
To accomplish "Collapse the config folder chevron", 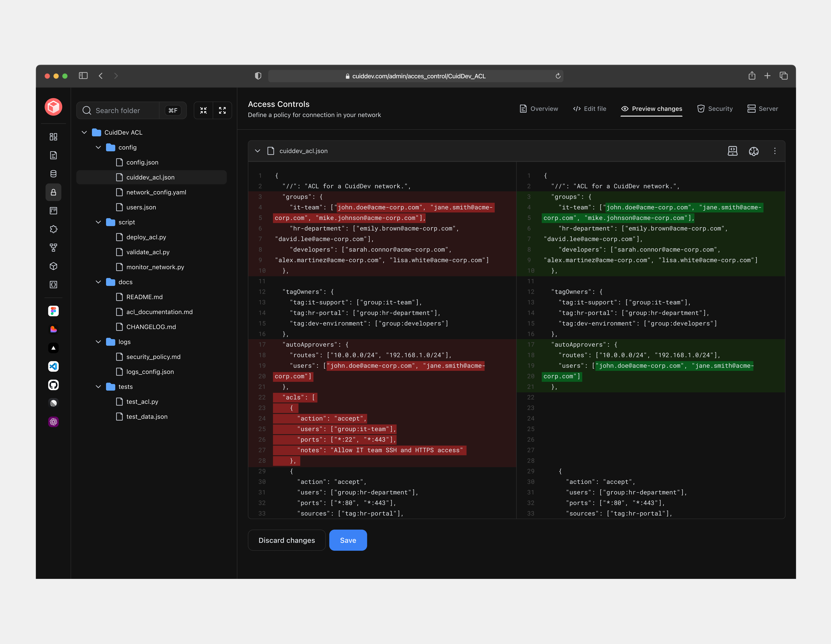I will pos(98,147).
